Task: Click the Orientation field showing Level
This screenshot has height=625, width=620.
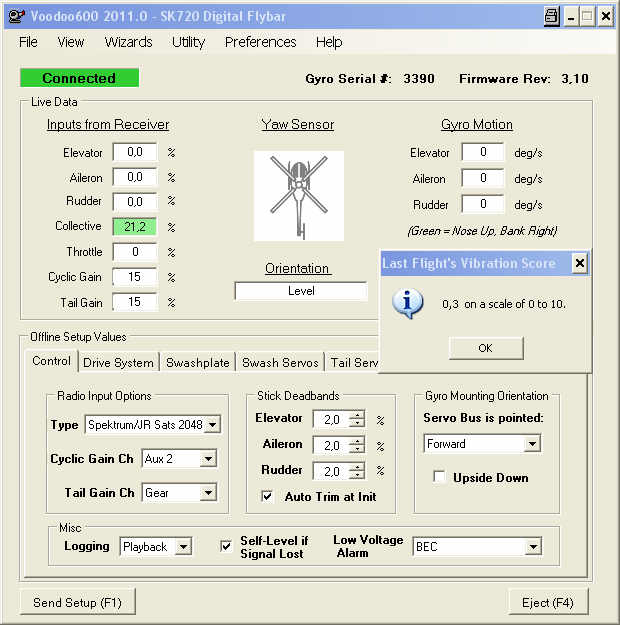Action: (301, 291)
